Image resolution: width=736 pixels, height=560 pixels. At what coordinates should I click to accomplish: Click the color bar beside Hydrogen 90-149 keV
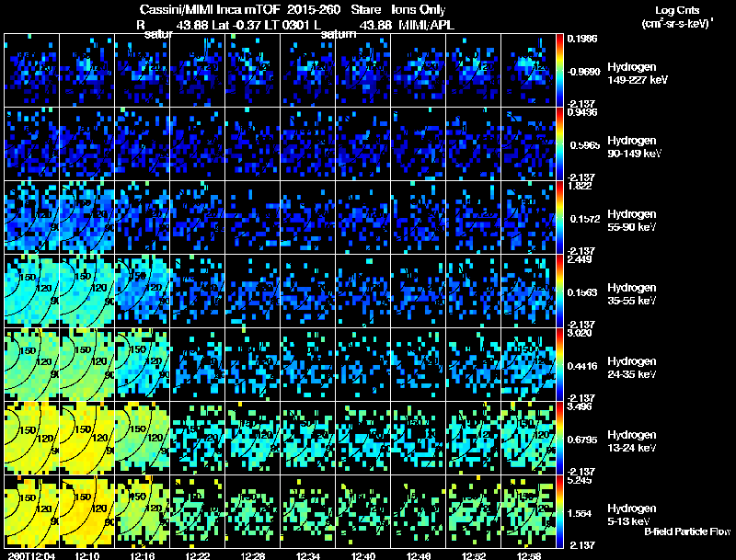pyautogui.click(x=559, y=144)
